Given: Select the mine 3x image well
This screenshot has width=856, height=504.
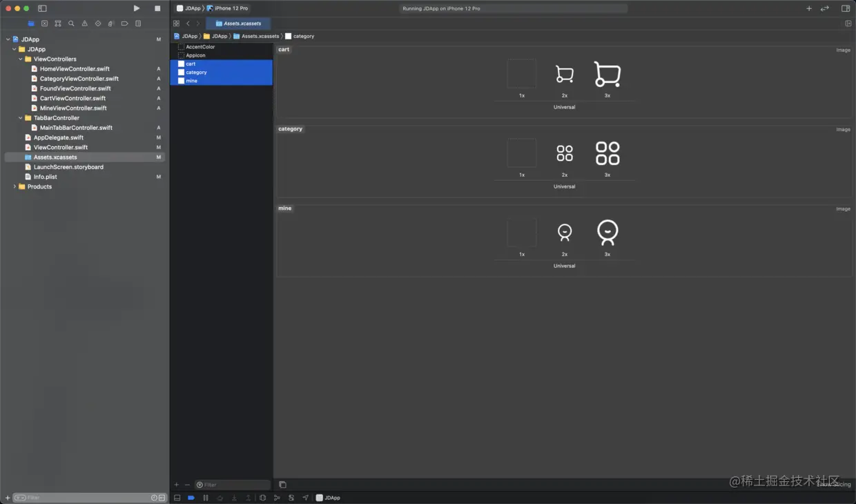Looking at the screenshot, I should (x=607, y=233).
